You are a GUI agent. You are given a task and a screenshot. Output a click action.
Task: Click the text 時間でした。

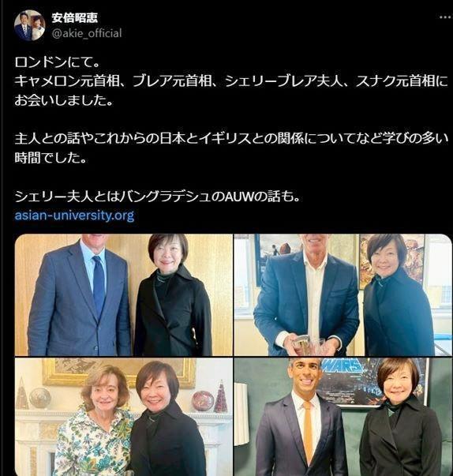(51, 158)
